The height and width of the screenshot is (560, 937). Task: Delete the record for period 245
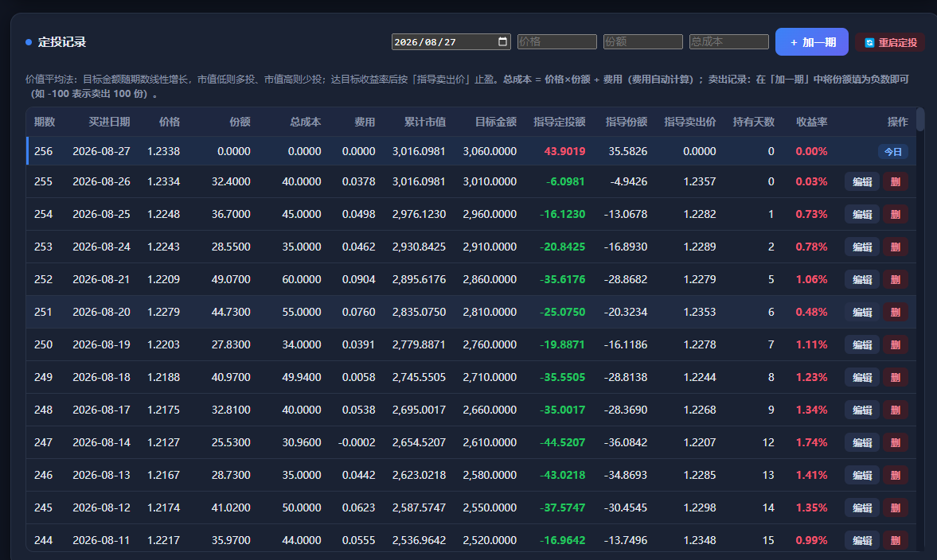[x=895, y=508]
